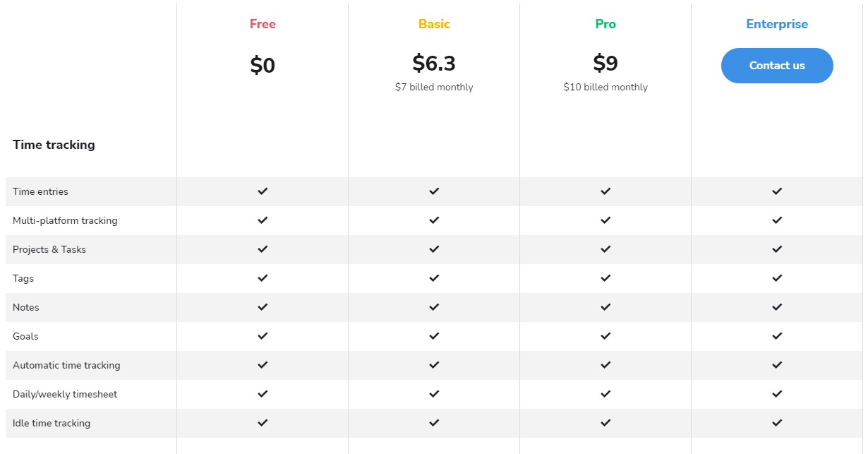This screenshot has width=868, height=454.
Task: Click the Pro checkmark for Projects & Tasks
Action: pos(605,249)
